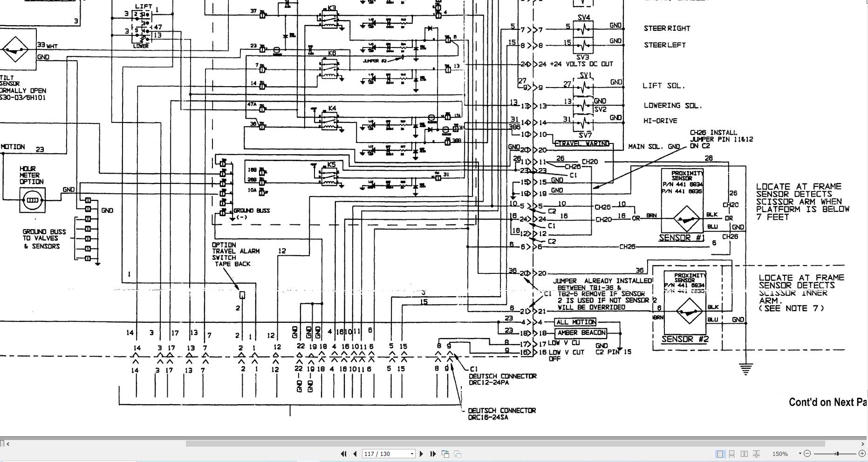Click the 'STEER RIGHT' label
This screenshot has width=868, height=462.
[x=667, y=28]
